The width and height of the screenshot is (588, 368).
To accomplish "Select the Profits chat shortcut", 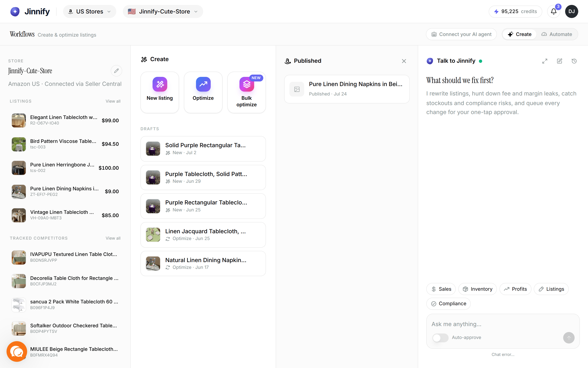I will pyautogui.click(x=515, y=289).
